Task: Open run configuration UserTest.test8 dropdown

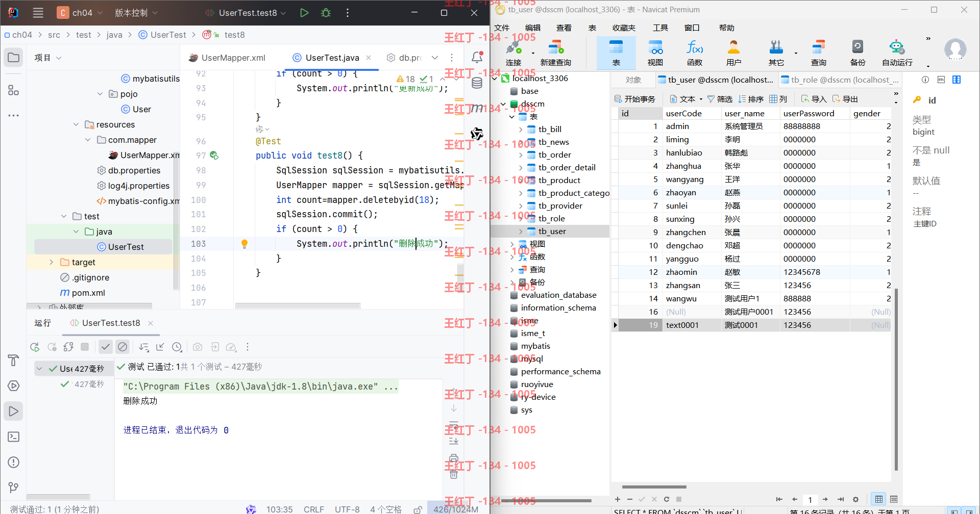Action: (246, 13)
